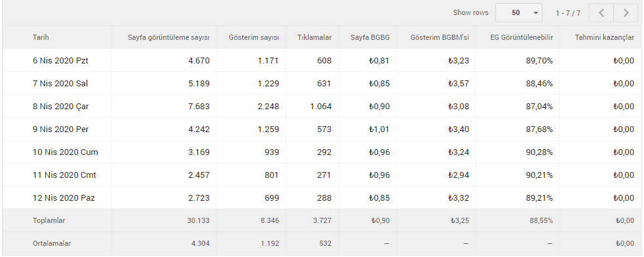Screen dimensions: 644x257
Task: Select the 6 Nis 2020 Pzt row
Action: [x=322, y=61]
